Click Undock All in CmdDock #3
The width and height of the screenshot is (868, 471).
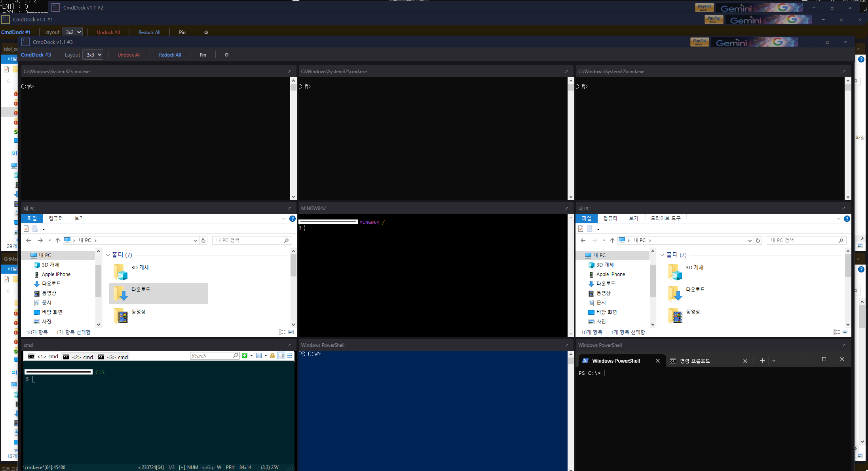tap(129, 55)
